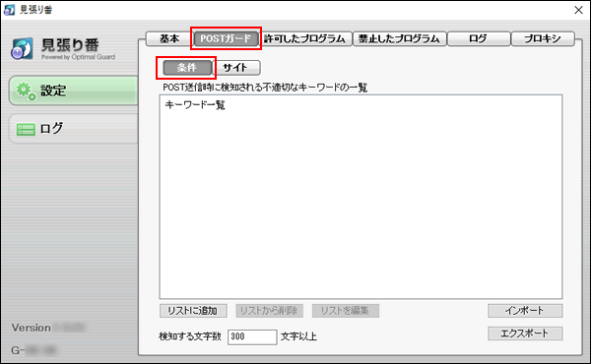Click the ログ sidebar item
The width and height of the screenshot is (591, 364).
pyautogui.click(x=74, y=128)
